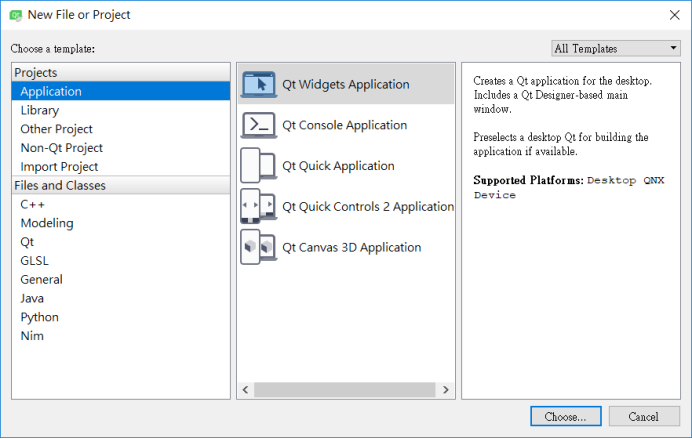Select C++ under Files and Classes
Image resolution: width=692 pixels, height=439 pixels.
[x=32, y=204]
